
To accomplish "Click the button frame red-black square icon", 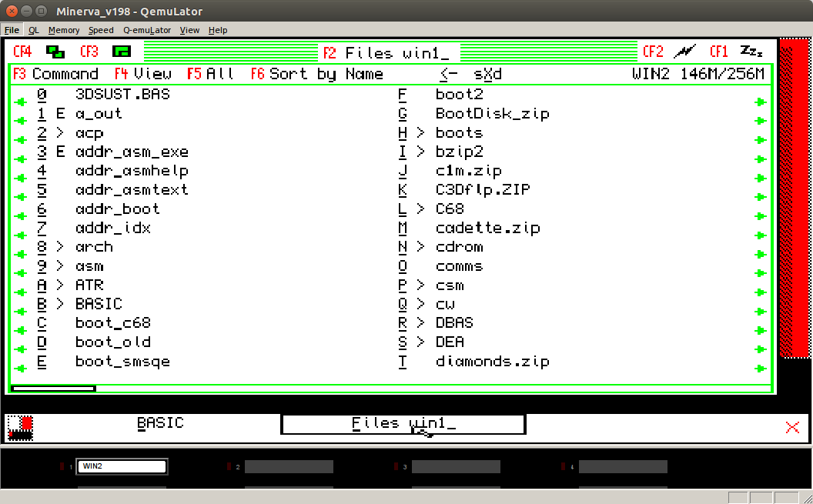I will (21, 429).
